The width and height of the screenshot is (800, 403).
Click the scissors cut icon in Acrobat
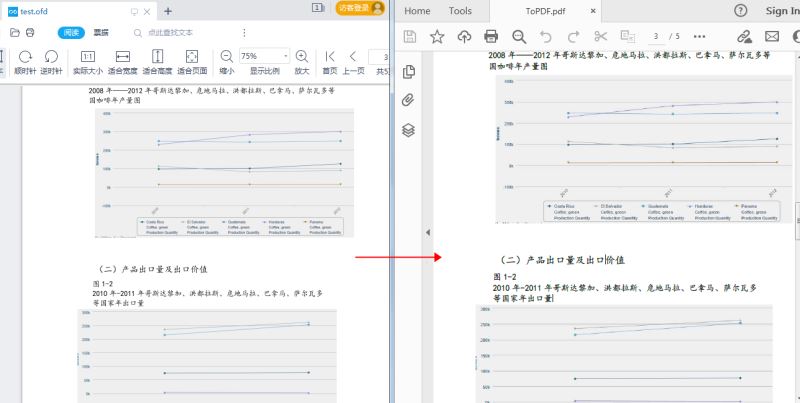[x=601, y=36]
